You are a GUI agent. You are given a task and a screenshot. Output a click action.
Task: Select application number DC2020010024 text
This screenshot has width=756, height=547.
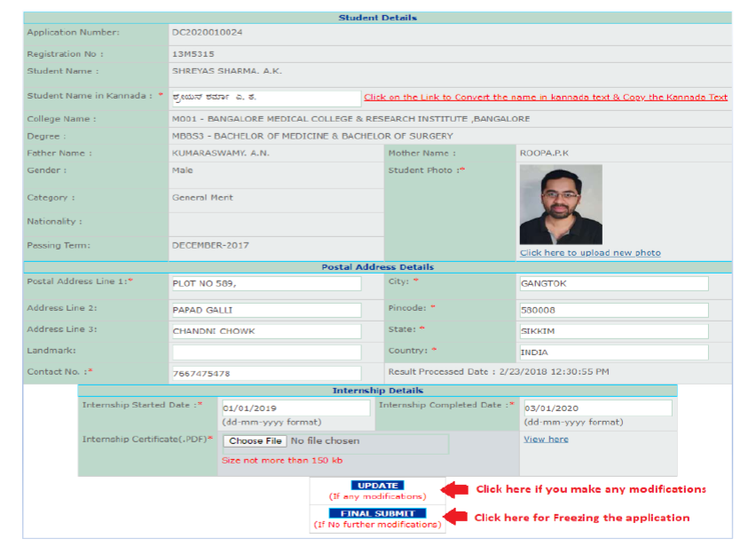(x=208, y=32)
